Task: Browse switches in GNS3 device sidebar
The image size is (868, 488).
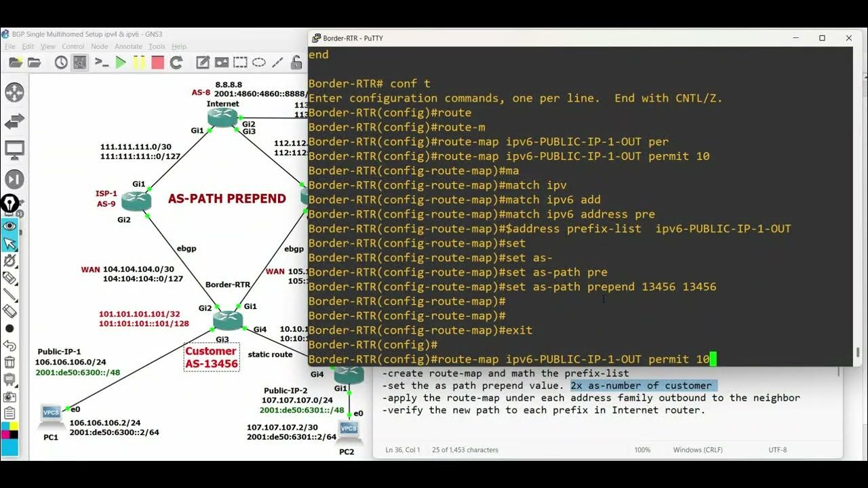Action: pyautogui.click(x=14, y=121)
